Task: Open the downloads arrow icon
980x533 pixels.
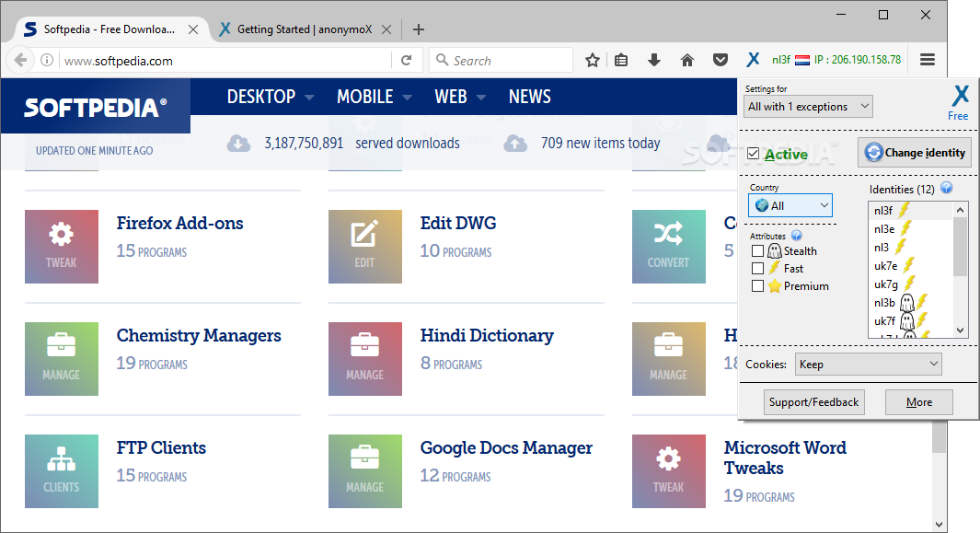Action: [654, 60]
